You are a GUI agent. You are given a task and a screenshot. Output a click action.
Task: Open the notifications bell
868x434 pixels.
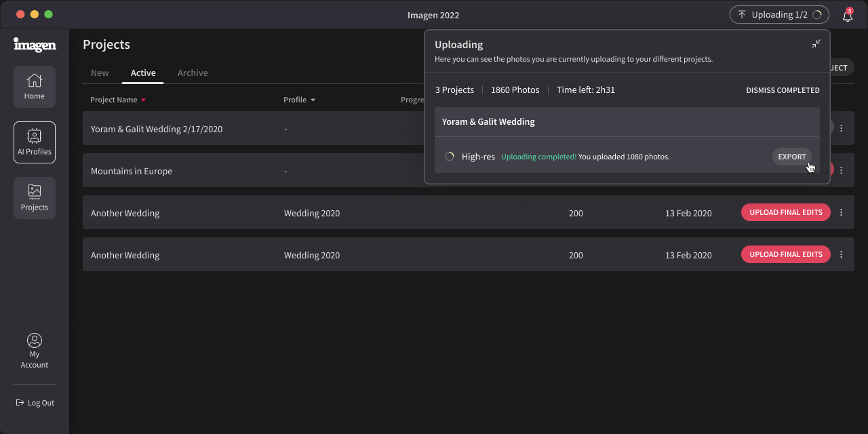(848, 15)
